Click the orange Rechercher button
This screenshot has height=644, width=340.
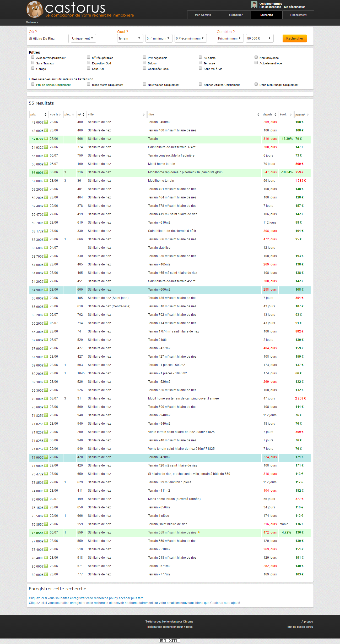coord(295,38)
